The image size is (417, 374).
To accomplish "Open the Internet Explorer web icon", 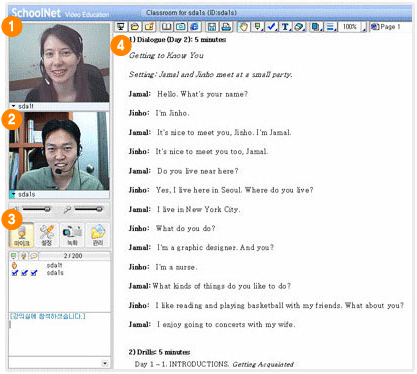I will click(194, 27).
